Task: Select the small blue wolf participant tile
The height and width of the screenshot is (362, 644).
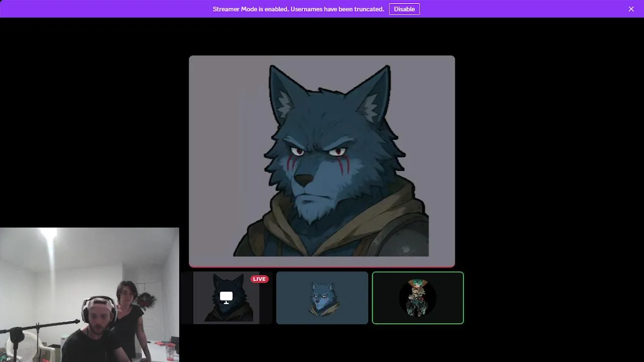Action: pyautogui.click(x=322, y=298)
